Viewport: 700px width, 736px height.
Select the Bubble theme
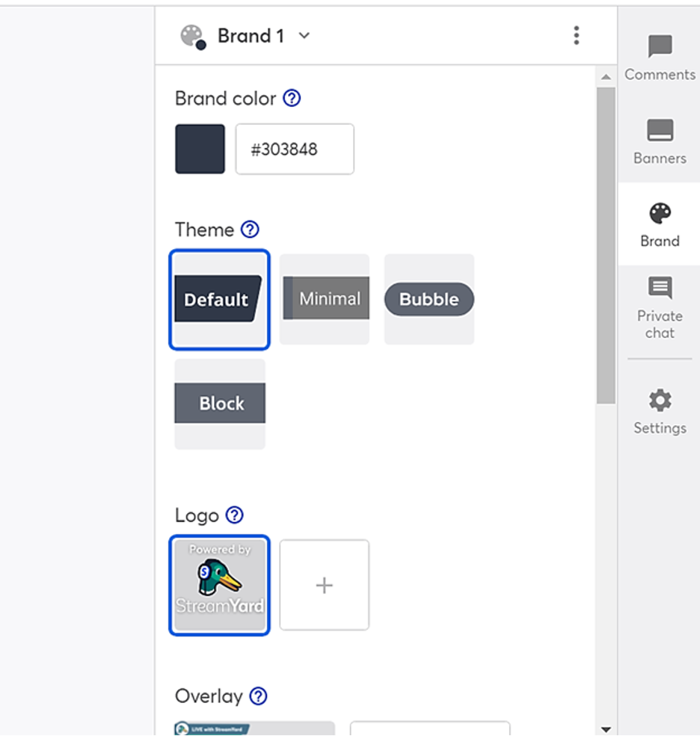pyautogui.click(x=429, y=299)
